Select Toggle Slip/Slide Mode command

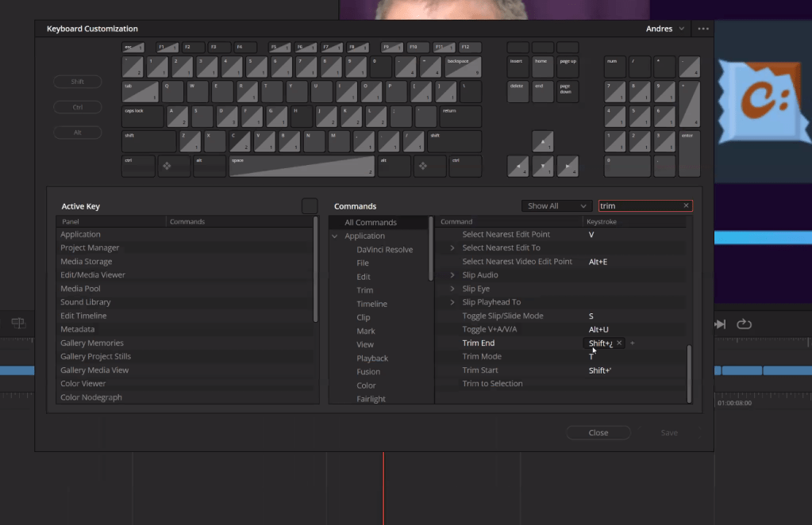coord(561,316)
